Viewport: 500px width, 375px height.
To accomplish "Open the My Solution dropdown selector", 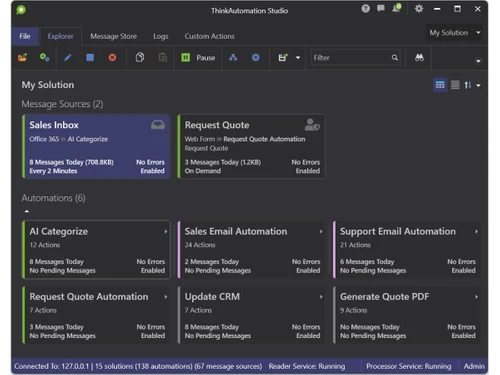I will 455,33.
